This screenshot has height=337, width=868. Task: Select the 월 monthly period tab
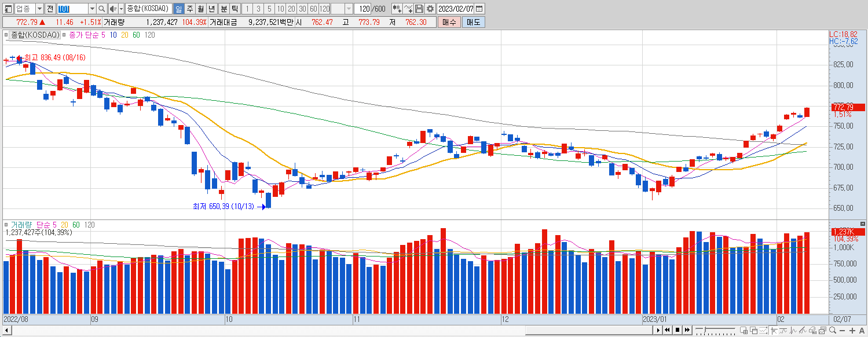tap(200, 9)
